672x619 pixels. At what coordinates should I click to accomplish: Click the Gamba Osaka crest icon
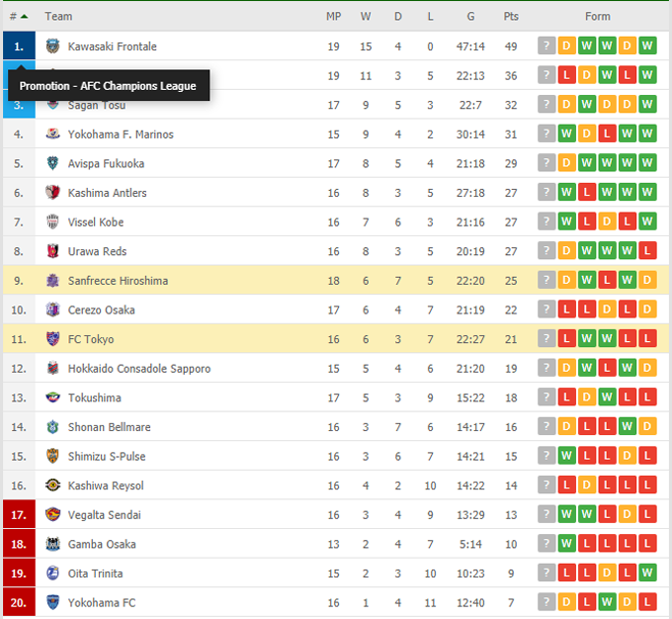coord(53,544)
